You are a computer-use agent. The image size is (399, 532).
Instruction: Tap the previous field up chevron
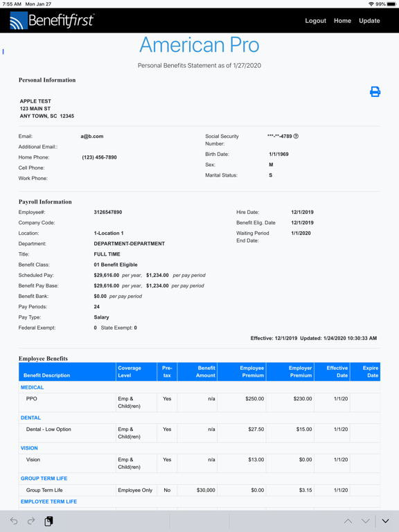coord(348,521)
